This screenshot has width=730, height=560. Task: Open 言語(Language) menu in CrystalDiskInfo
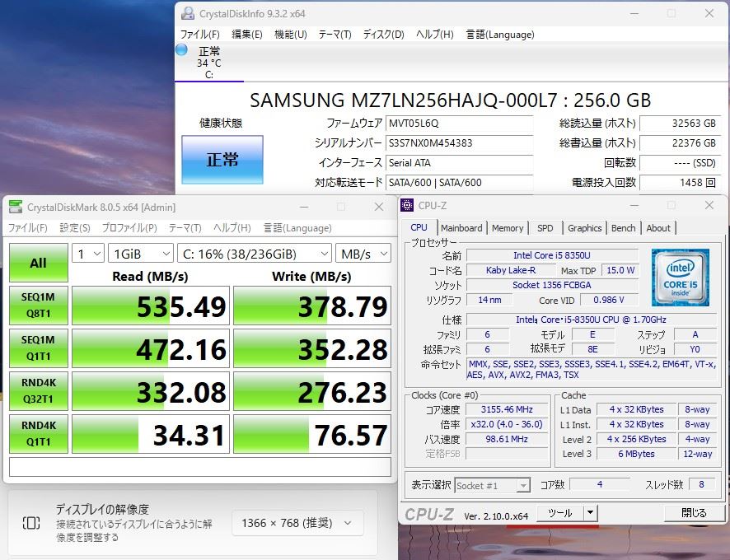pos(500,35)
